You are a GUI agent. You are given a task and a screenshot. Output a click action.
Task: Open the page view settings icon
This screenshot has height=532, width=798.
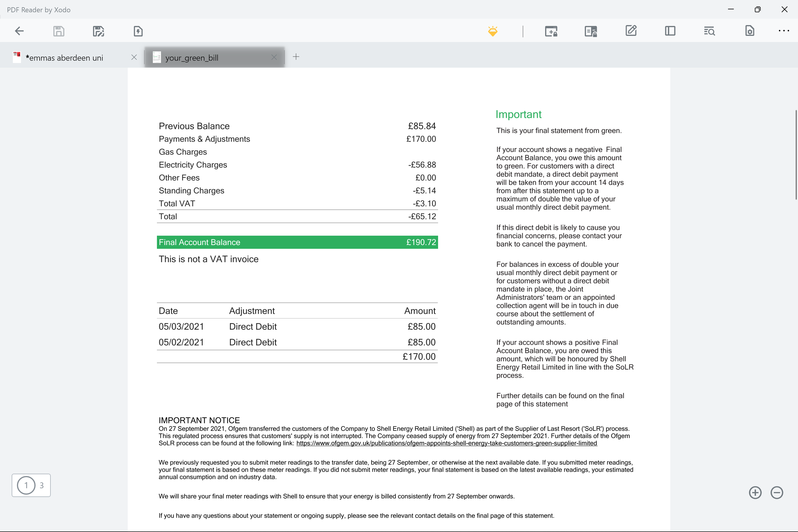750,31
